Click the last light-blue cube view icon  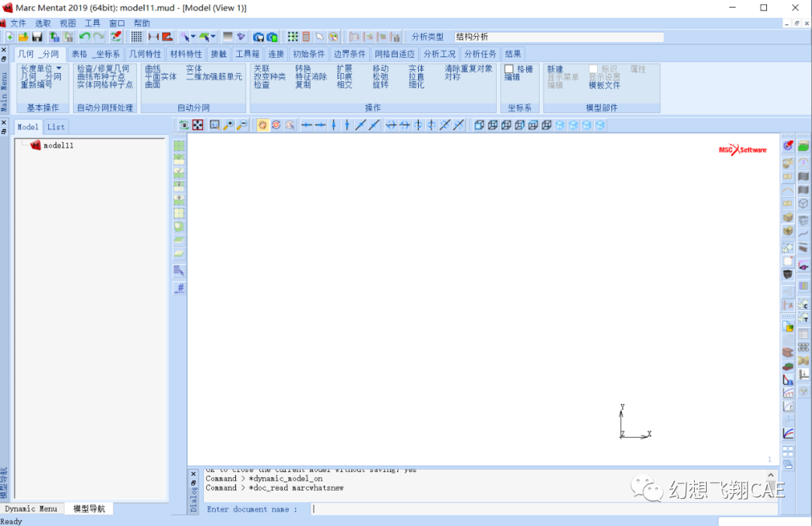(x=600, y=126)
